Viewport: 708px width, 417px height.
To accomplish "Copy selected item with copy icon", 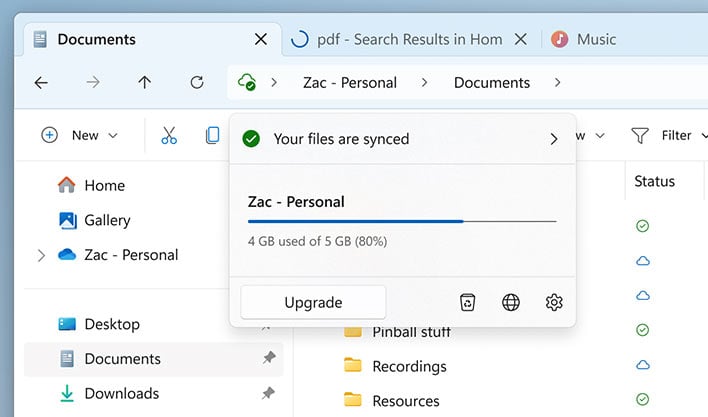I will pos(212,135).
